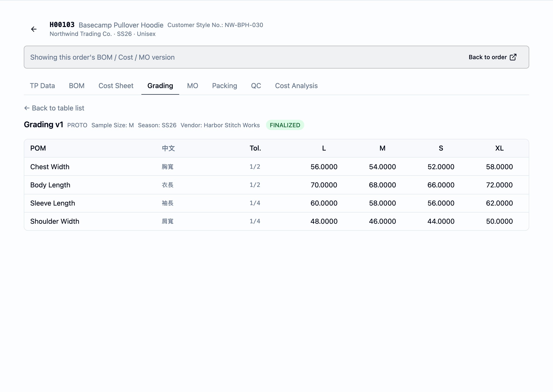Open the Cost Sheet tab
This screenshot has height=392, width=553.
[116, 86]
